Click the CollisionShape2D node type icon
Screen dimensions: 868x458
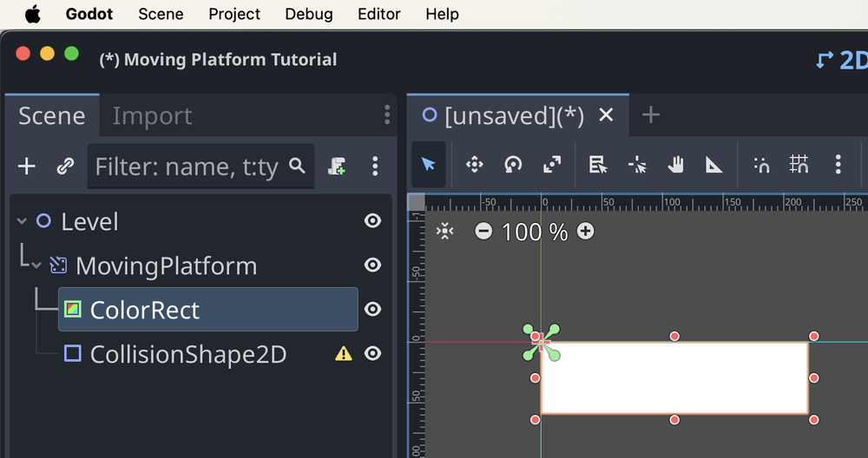73,353
